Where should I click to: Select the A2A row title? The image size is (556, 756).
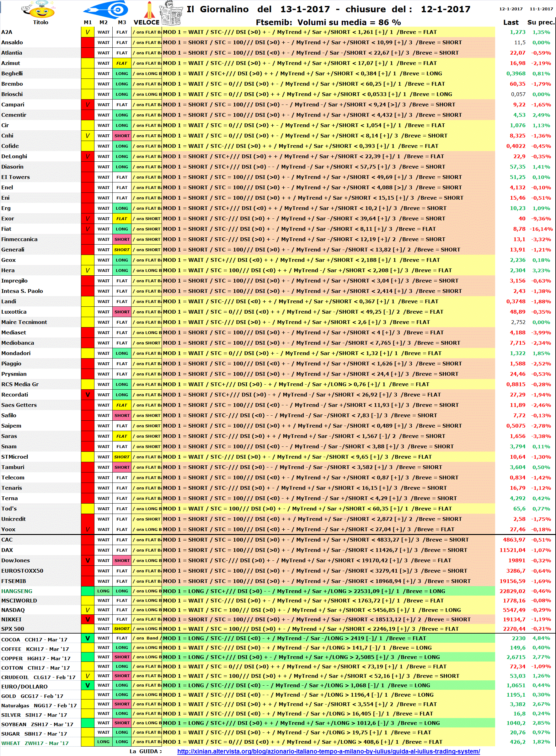pyautogui.click(x=7, y=32)
